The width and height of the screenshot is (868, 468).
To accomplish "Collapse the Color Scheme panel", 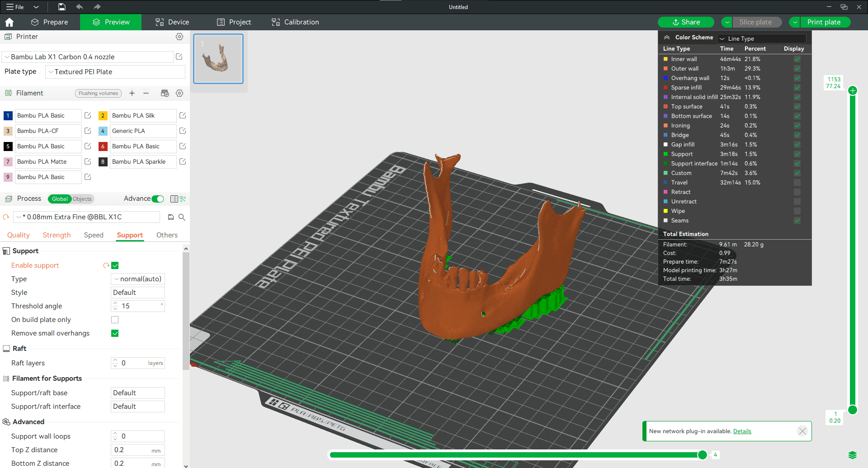I will click(x=667, y=38).
